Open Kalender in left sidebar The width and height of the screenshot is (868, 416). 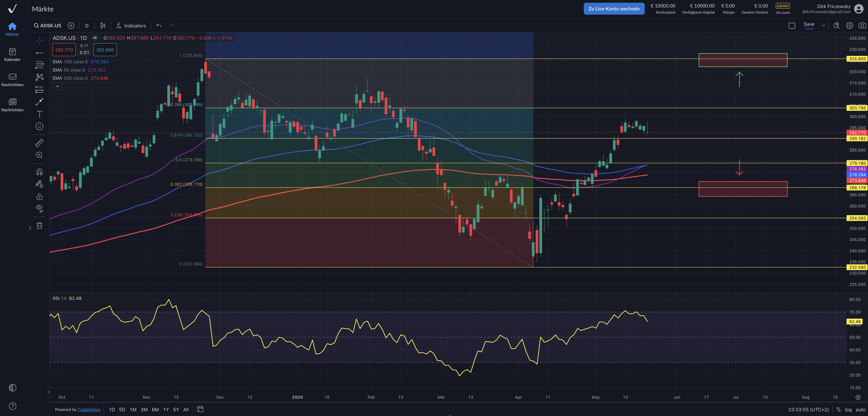tap(12, 54)
